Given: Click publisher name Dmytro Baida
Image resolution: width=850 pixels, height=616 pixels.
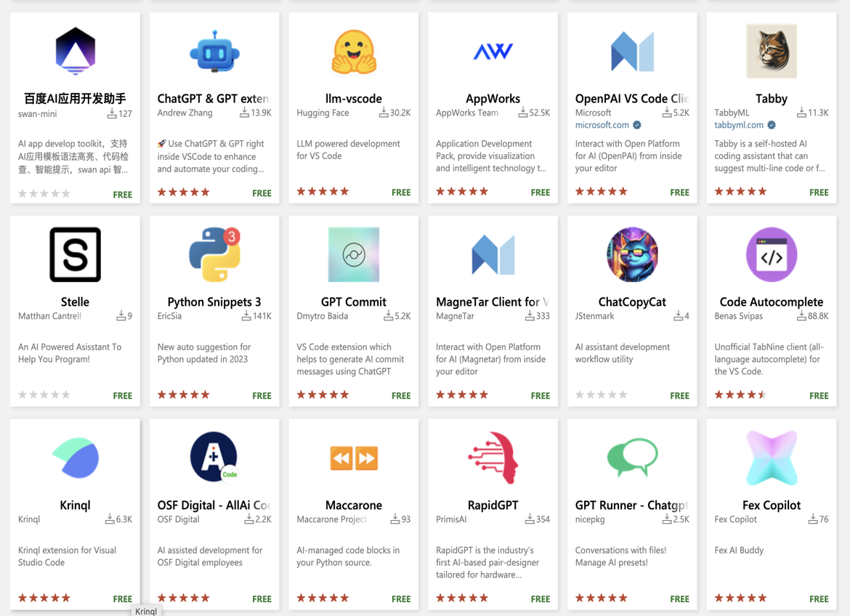Looking at the screenshot, I should tap(322, 316).
